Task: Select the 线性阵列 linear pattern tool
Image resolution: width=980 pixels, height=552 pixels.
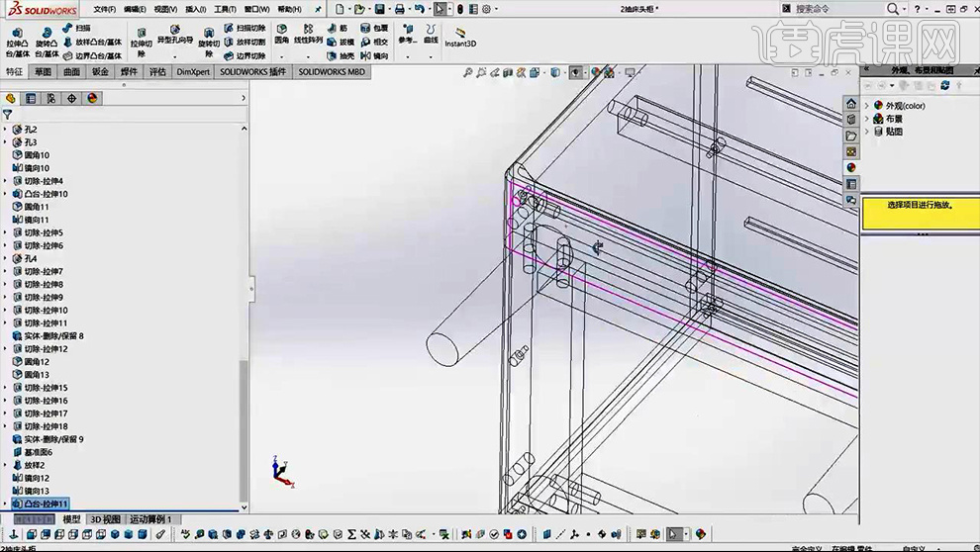Action: [308, 35]
